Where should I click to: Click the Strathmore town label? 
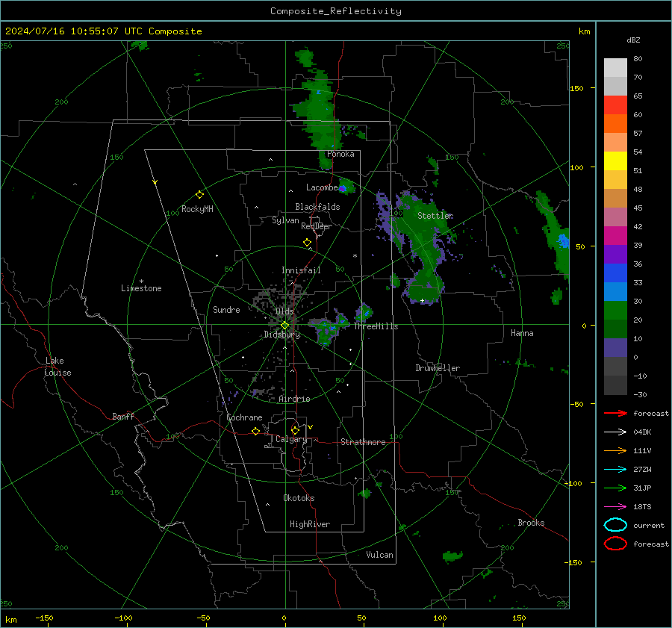click(363, 442)
